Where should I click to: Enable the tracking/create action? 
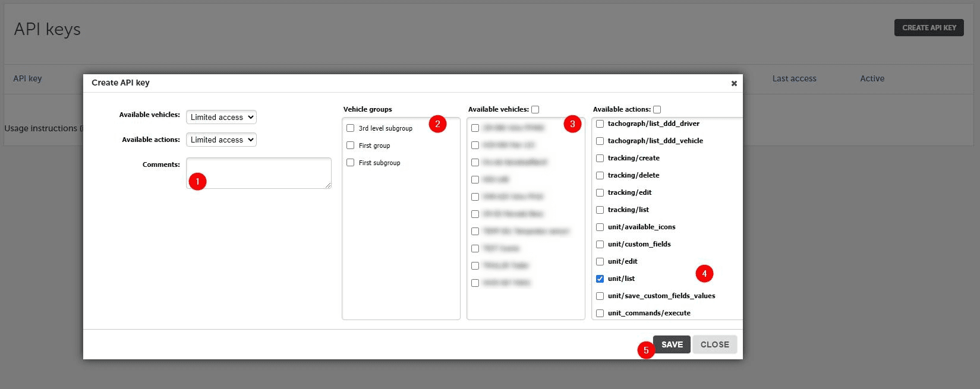click(600, 158)
